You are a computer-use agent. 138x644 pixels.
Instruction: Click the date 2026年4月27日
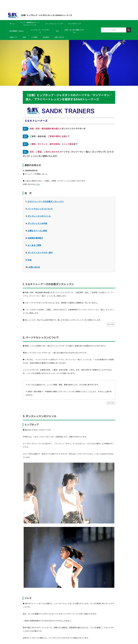(31, 171)
